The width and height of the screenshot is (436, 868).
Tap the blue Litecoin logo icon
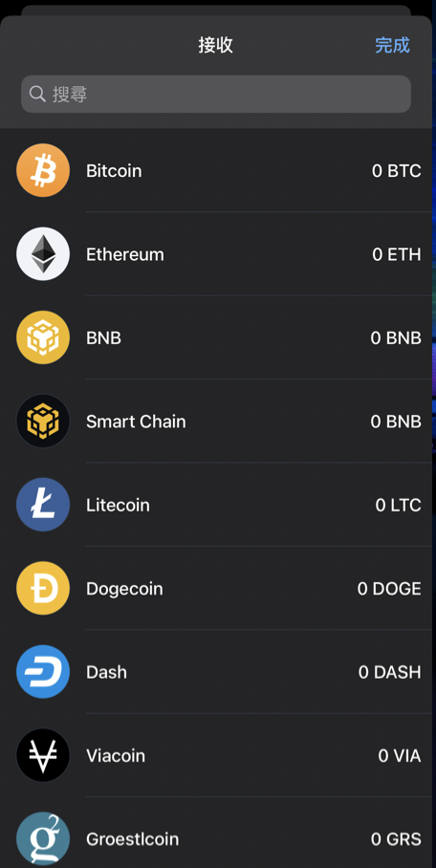pos(43,505)
